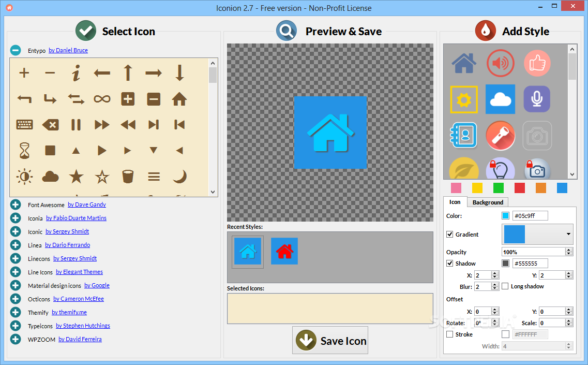Expand the Linea icon set
Viewport: 588px width, 365px height.
[16, 245]
